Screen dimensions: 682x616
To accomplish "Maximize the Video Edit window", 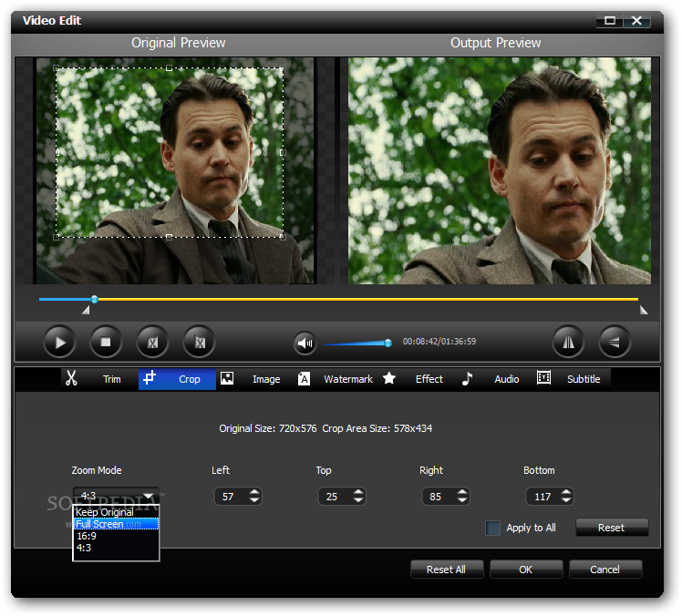I will [610, 20].
